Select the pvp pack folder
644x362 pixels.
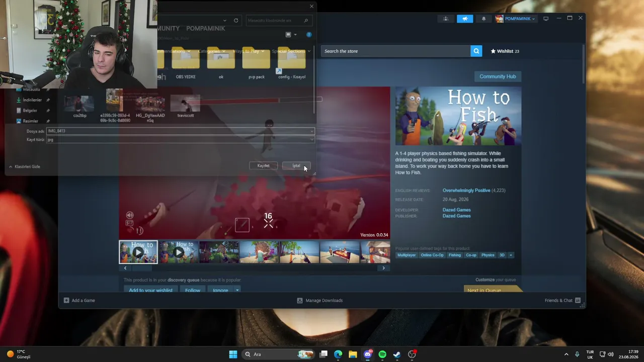[257, 63]
